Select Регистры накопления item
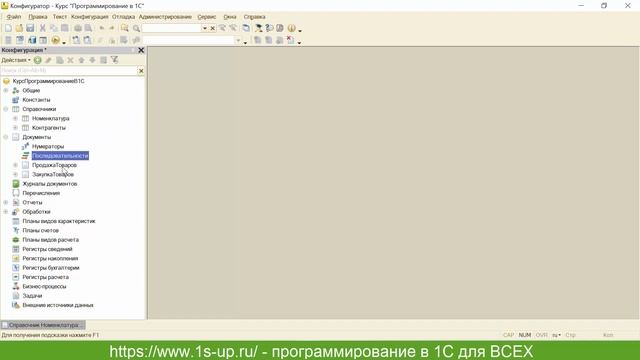Screen dimensions: 640x360 [x=50, y=258]
